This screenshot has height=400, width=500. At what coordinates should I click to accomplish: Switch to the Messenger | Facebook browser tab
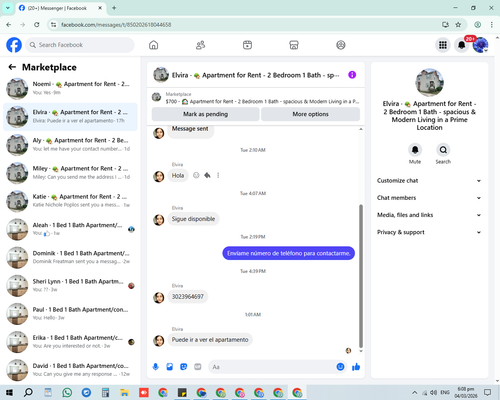click(x=60, y=8)
